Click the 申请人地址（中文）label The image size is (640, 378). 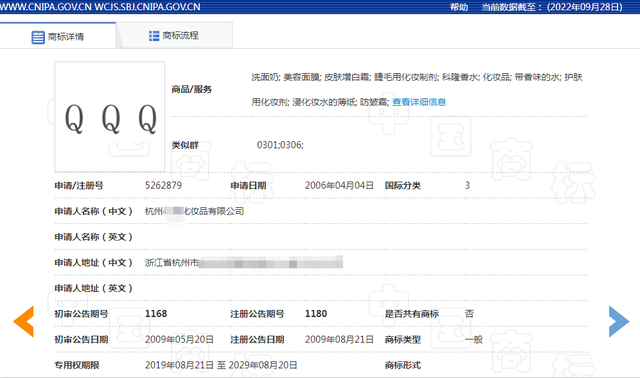pos(93,262)
